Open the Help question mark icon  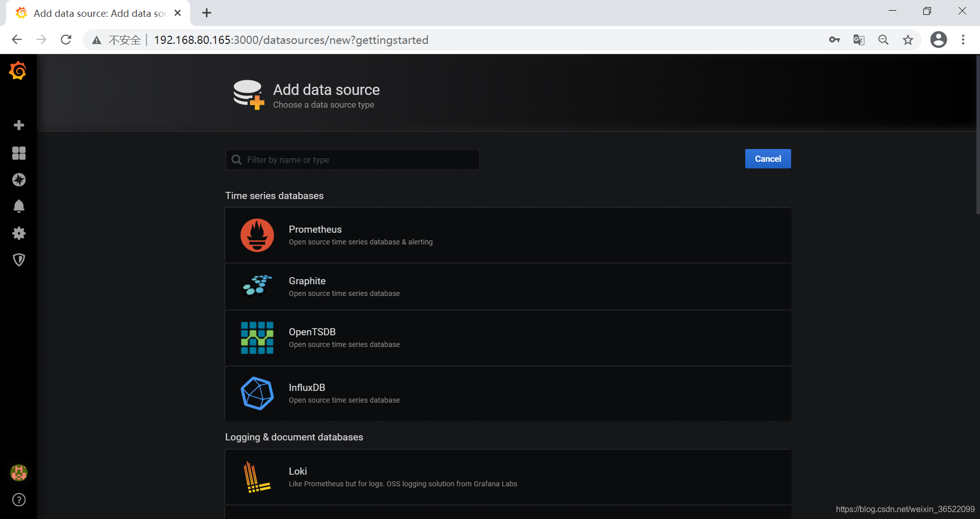tap(19, 500)
